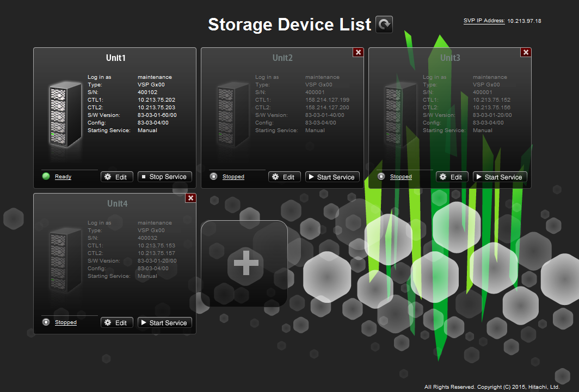Click the Unit2 title
579x392 pixels.
282,58
